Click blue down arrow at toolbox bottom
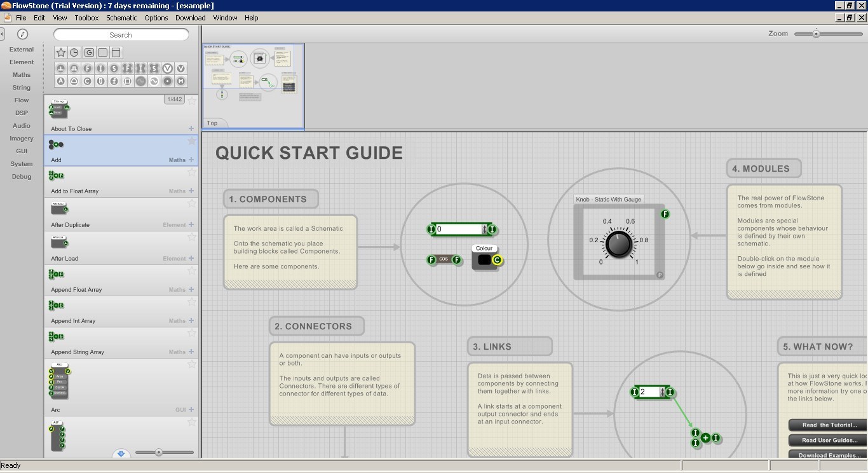Screen dimensions: 868x473 pyautogui.click(x=121, y=453)
